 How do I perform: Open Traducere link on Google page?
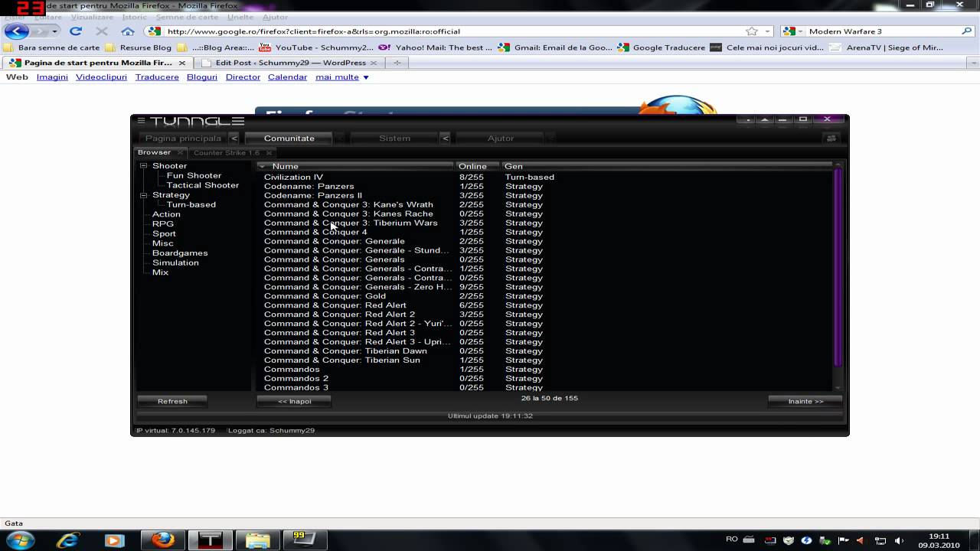pos(157,77)
